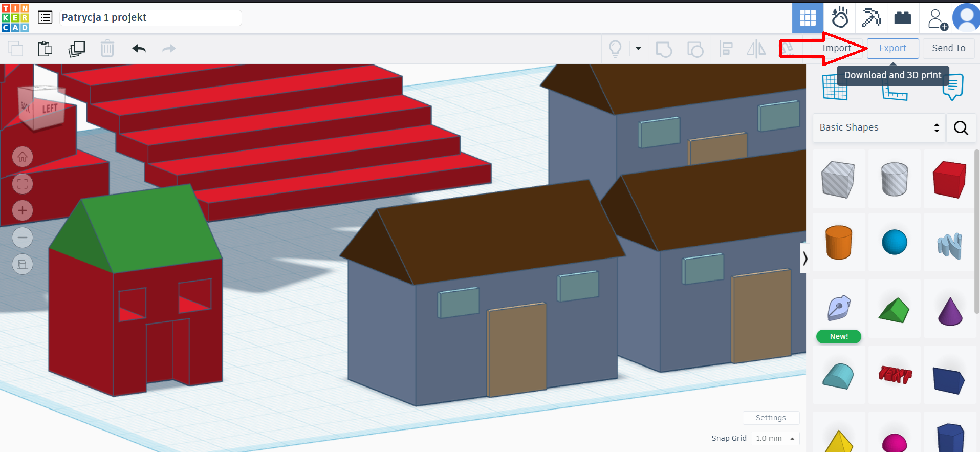Click the Tinkercad logo
The image size is (980, 452).
(15, 18)
